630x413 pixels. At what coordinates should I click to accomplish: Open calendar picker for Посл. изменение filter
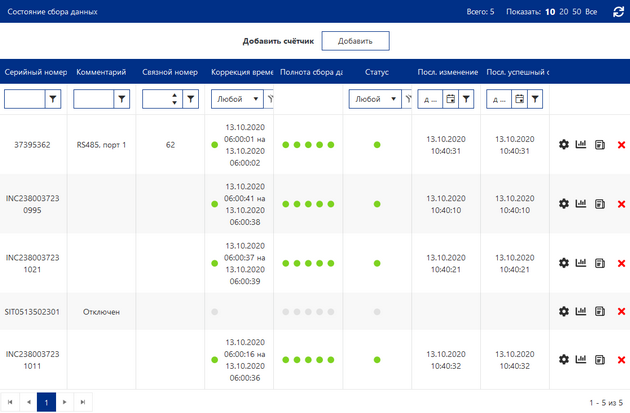[x=450, y=99]
